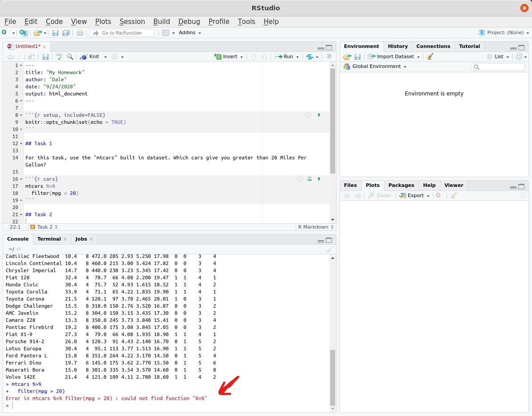Go to previous chunk up arrow
The image size is (532, 416).
[253, 57]
